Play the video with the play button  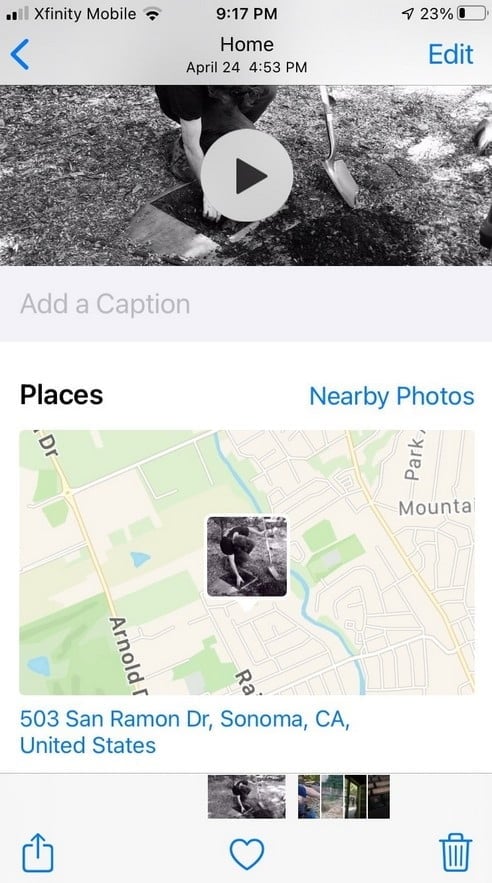click(x=247, y=175)
